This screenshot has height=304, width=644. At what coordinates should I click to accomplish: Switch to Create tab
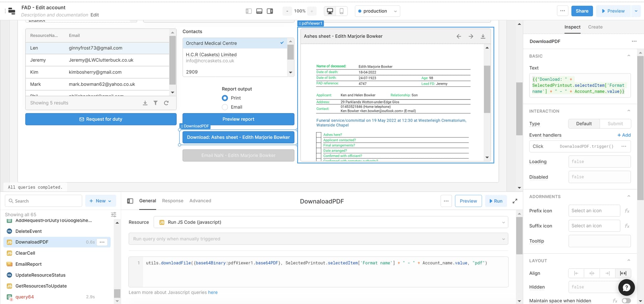tap(595, 27)
